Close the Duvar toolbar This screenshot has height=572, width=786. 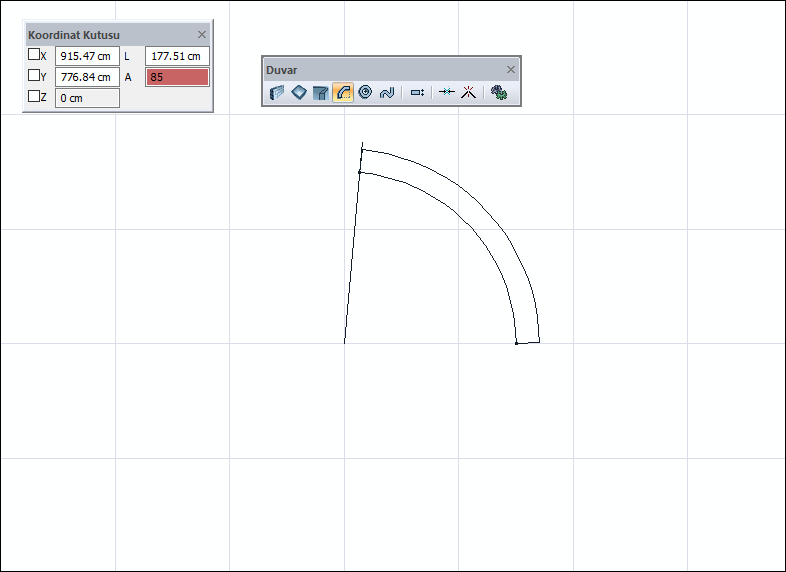pyautogui.click(x=511, y=70)
